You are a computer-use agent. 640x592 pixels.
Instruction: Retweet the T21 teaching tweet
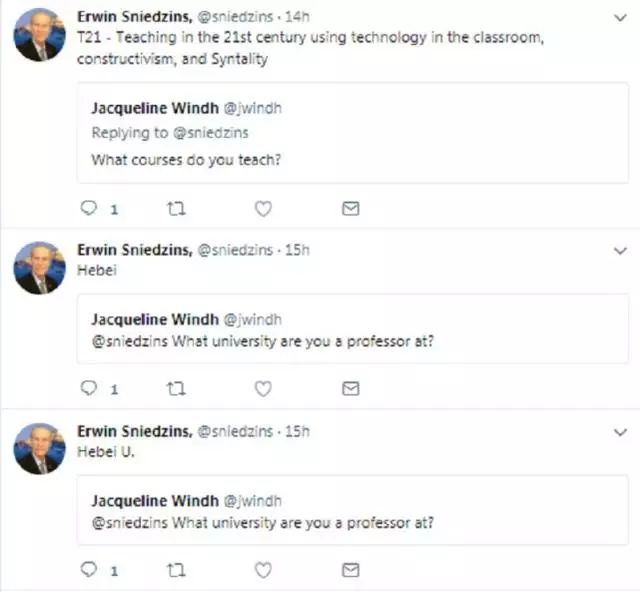[x=177, y=209]
